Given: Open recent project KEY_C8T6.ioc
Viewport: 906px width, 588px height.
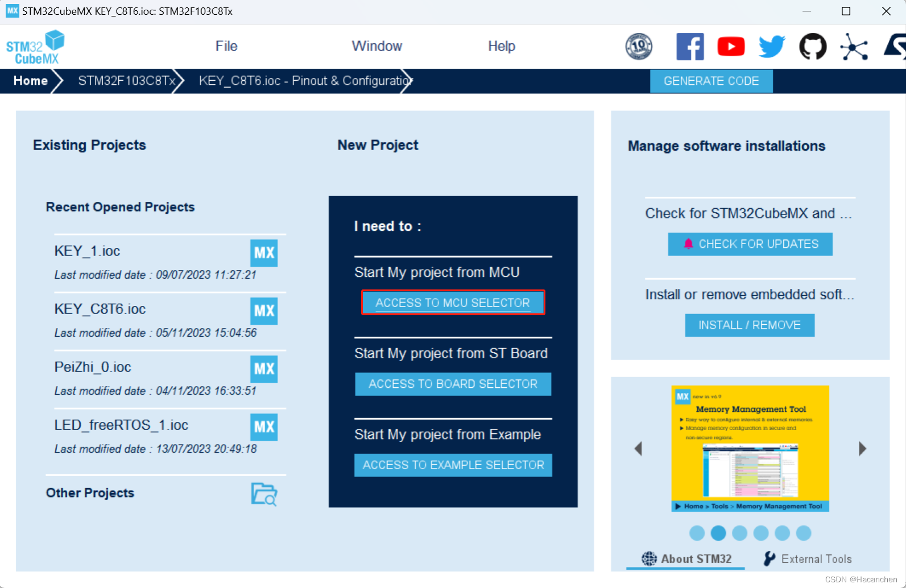Looking at the screenshot, I should pos(100,309).
